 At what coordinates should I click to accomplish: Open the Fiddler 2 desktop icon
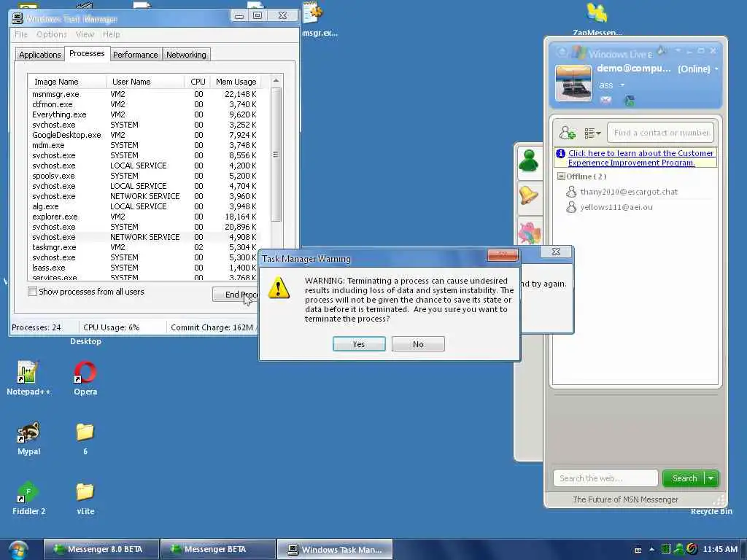(28, 497)
